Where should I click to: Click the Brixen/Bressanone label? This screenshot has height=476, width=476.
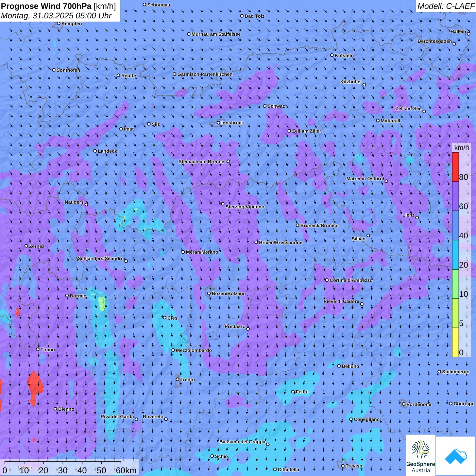click(x=280, y=242)
